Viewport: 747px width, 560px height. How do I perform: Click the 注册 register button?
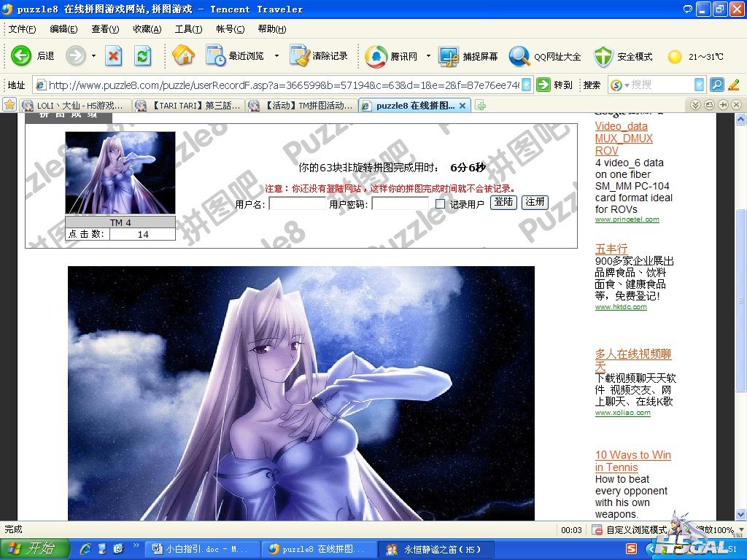tap(535, 202)
